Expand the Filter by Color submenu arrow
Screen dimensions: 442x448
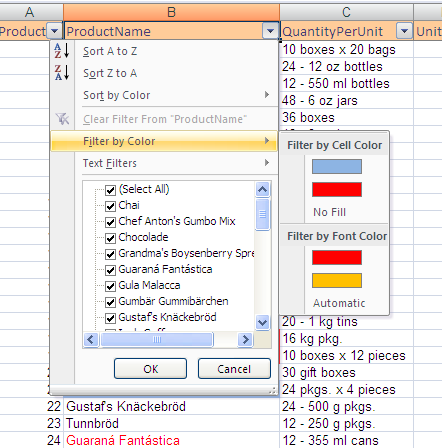[x=267, y=141]
